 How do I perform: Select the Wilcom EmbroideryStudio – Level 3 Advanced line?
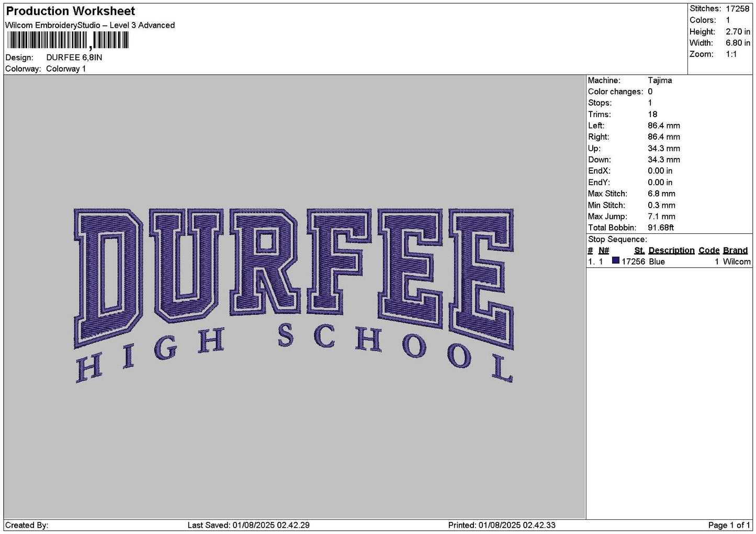90,25
